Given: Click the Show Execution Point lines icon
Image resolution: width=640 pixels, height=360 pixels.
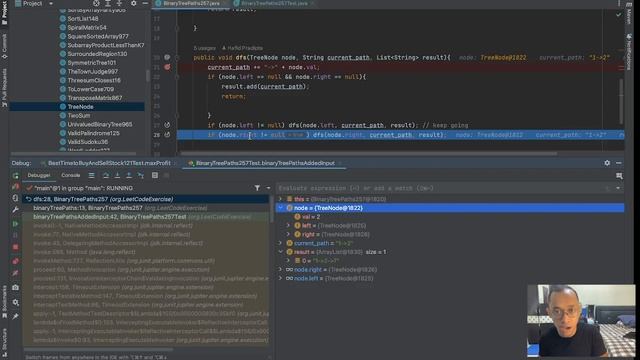Looking at the screenshot, I should point(91,176).
